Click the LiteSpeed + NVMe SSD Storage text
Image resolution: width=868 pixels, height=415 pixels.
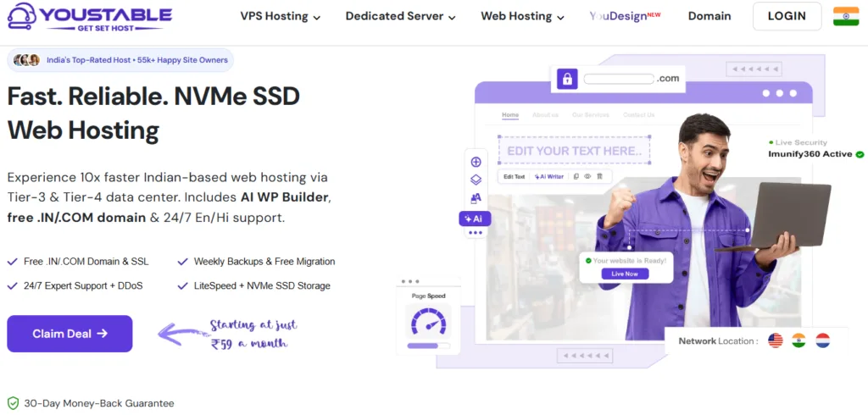pos(262,286)
